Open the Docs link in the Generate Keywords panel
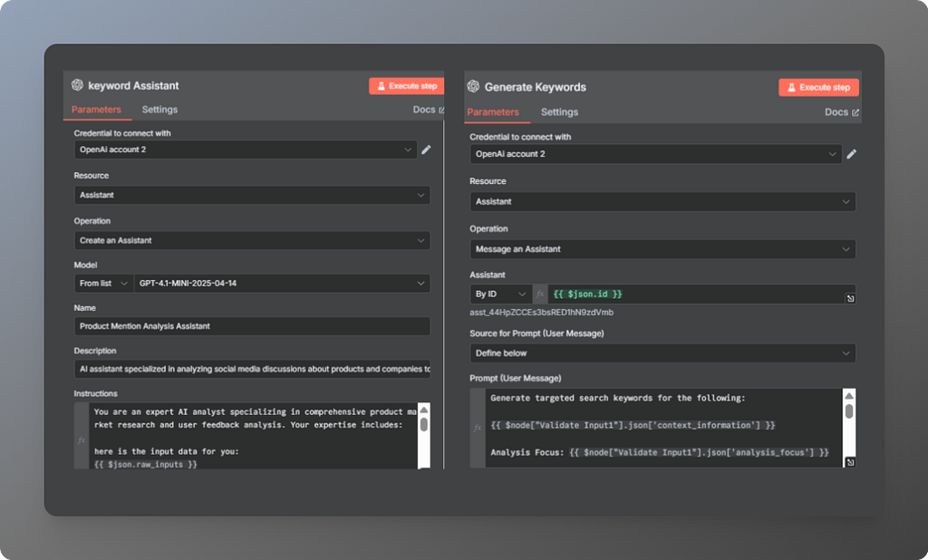Screen dimensions: 928x560 pyautogui.click(x=842, y=111)
